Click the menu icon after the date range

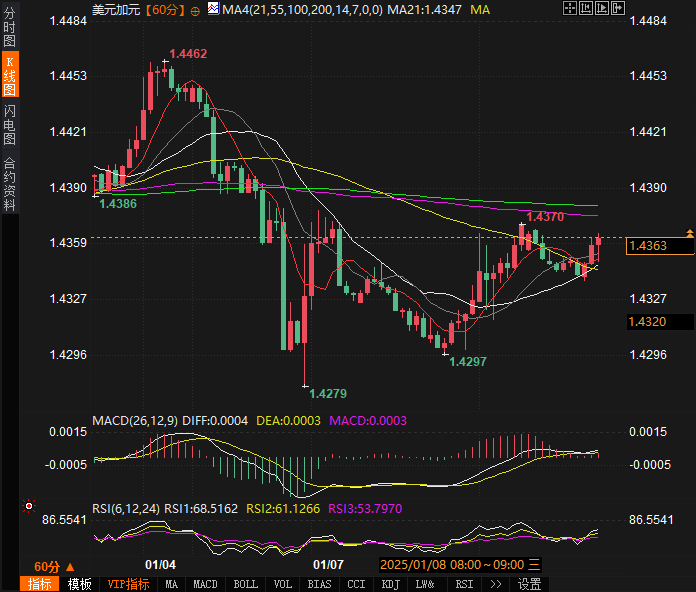pos(534,565)
